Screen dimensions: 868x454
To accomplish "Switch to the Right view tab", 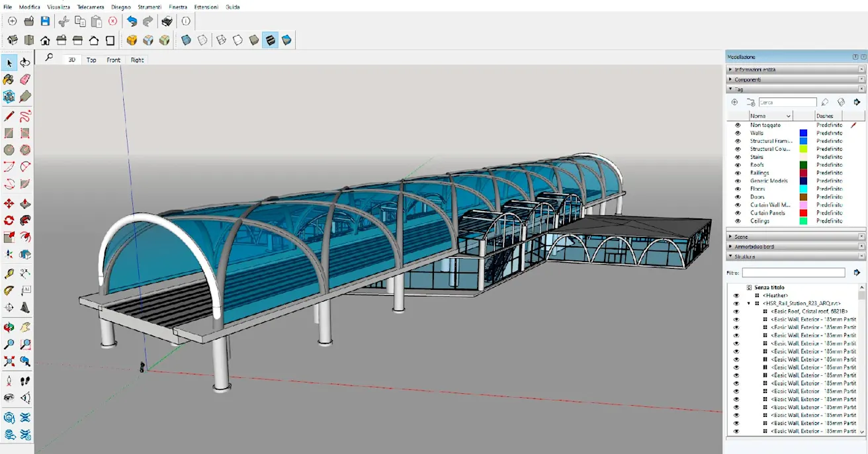I will click(137, 60).
